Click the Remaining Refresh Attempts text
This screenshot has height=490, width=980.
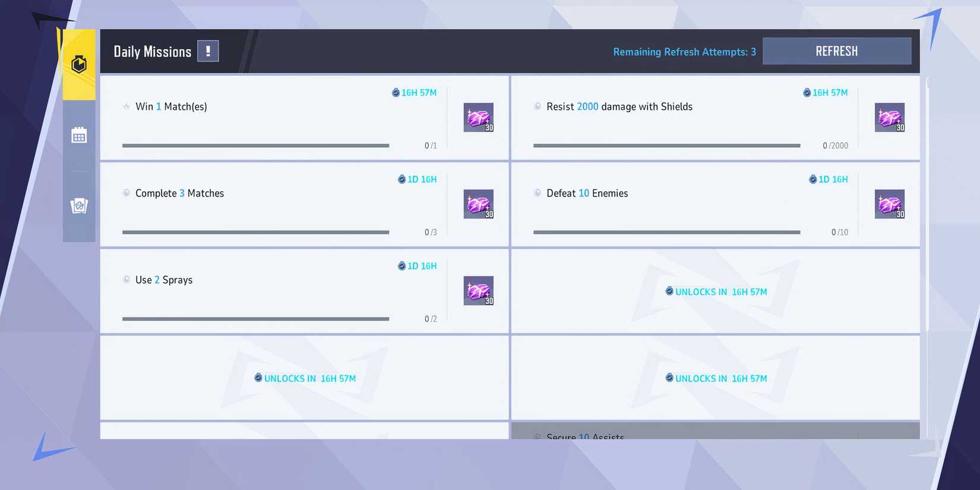(x=684, y=52)
